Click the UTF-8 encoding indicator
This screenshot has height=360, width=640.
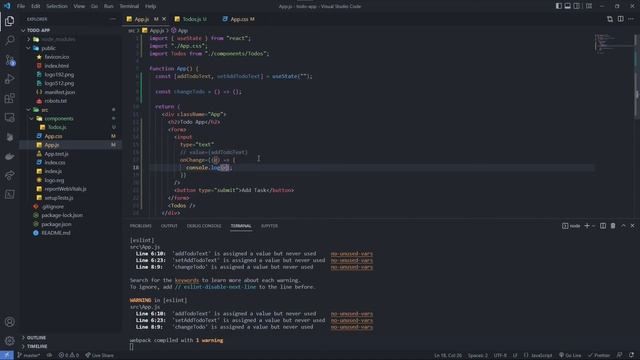[x=500, y=356]
